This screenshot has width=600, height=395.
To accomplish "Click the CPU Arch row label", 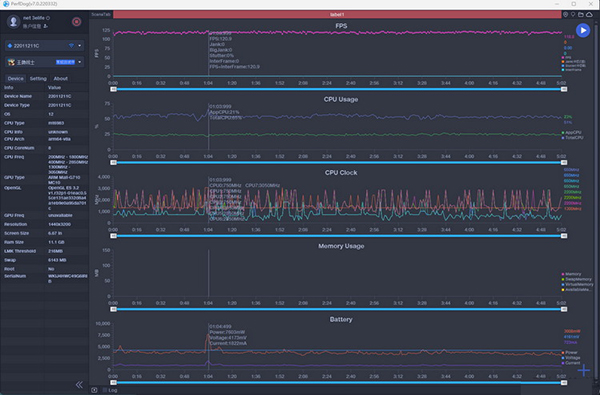I will [x=14, y=139].
